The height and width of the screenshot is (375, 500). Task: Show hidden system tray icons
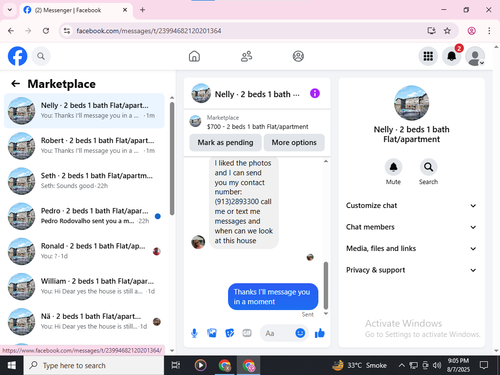402,365
